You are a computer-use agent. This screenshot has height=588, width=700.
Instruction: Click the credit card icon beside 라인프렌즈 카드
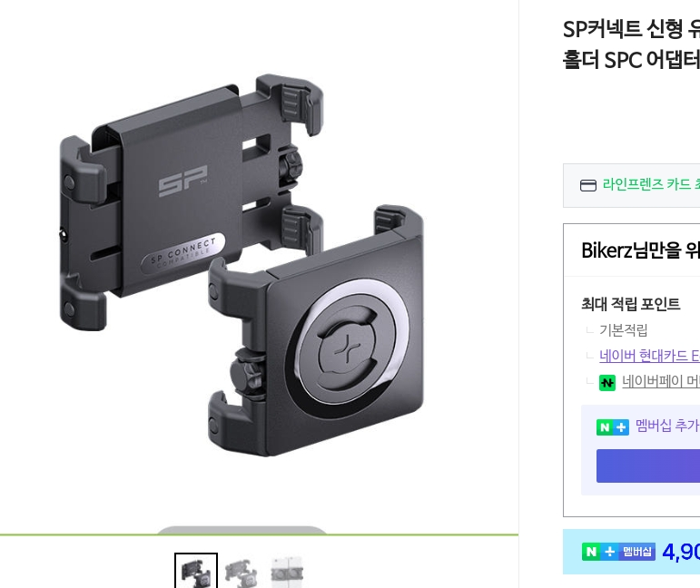click(588, 185)
